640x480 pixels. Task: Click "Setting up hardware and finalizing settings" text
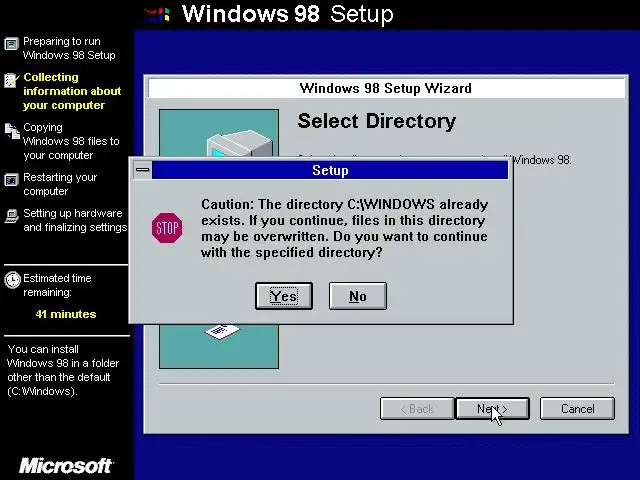click(x=75, y=220)
